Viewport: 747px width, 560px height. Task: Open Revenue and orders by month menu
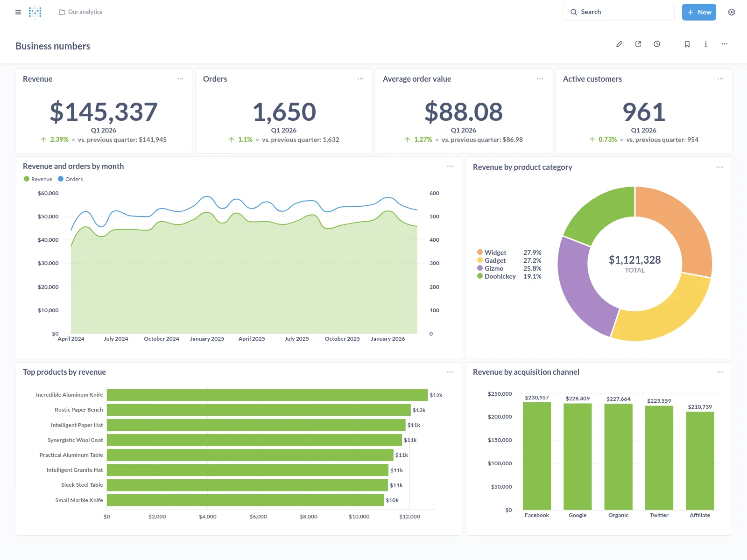tap(450, 166)
